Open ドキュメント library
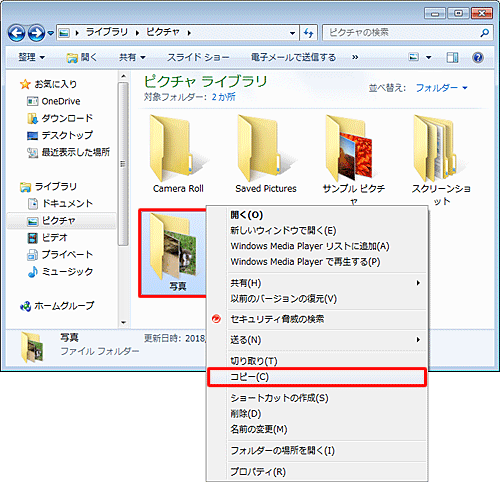Image resolution: width=500 pixels, height=482 pixels. (60, 203)
